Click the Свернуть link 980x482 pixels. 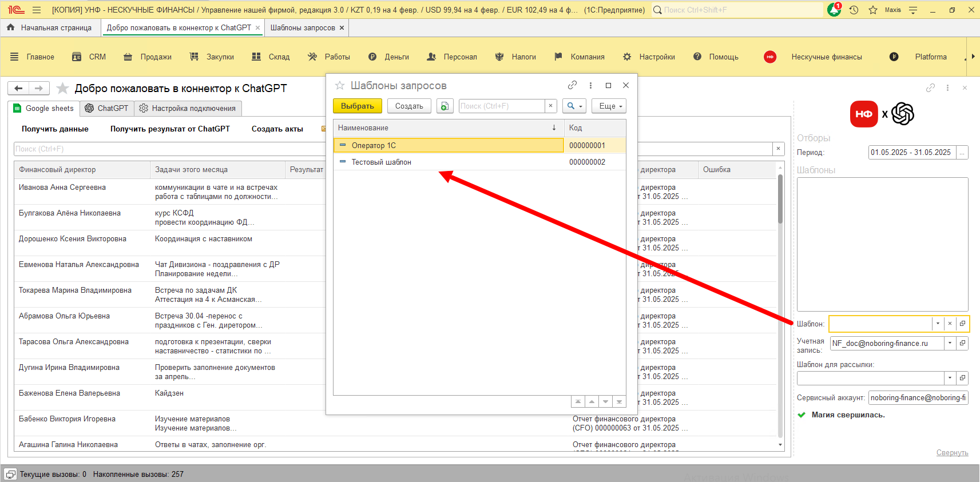coord(952,452)
